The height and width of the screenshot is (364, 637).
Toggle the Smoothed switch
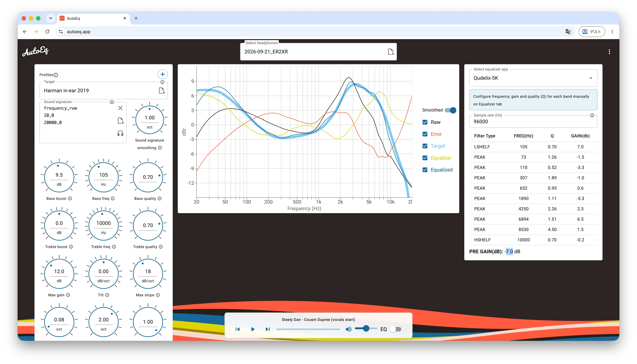pyautogui.click(x=450, y=110)
